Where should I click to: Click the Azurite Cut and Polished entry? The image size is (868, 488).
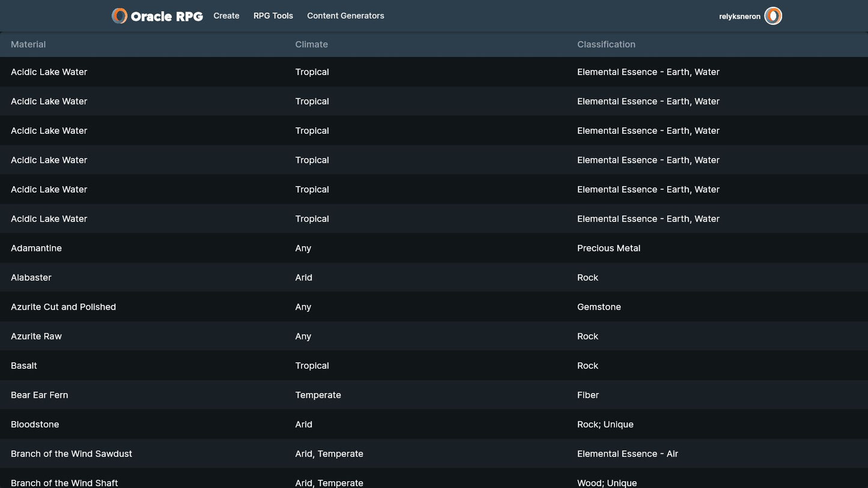point(63,307)
